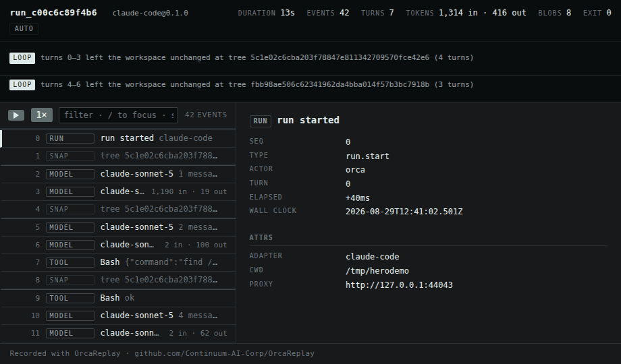
Task: Play the event replay
Action: tap(16, 115)
